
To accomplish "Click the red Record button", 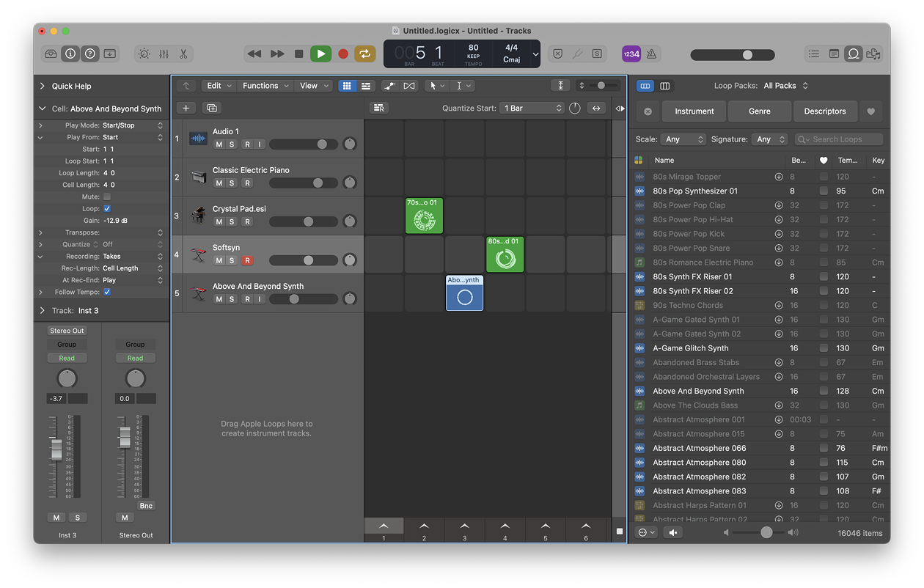I will [x=342, y=54].
